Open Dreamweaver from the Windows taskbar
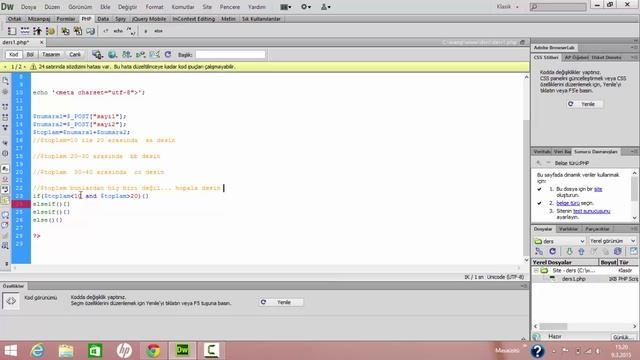Screen dimensions: 640x360 click(182, 350)
